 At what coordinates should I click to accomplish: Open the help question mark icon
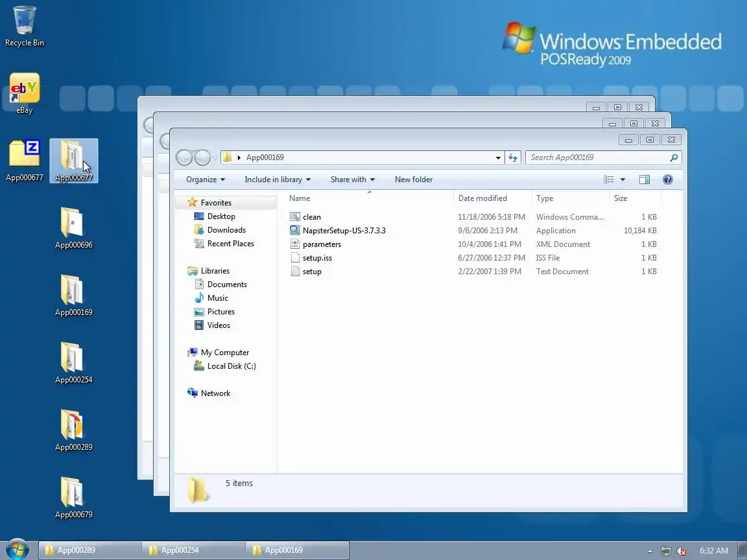[x=667, y=180]
